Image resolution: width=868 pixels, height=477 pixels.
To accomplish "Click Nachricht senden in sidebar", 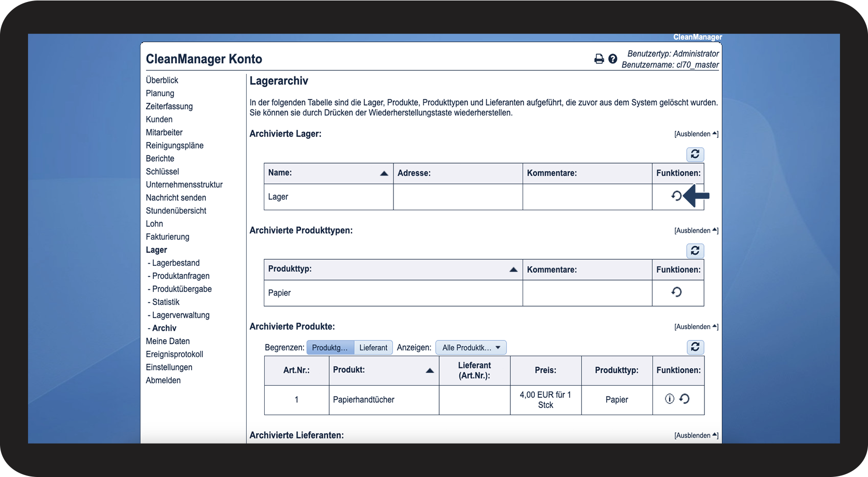I will point(176,197).
